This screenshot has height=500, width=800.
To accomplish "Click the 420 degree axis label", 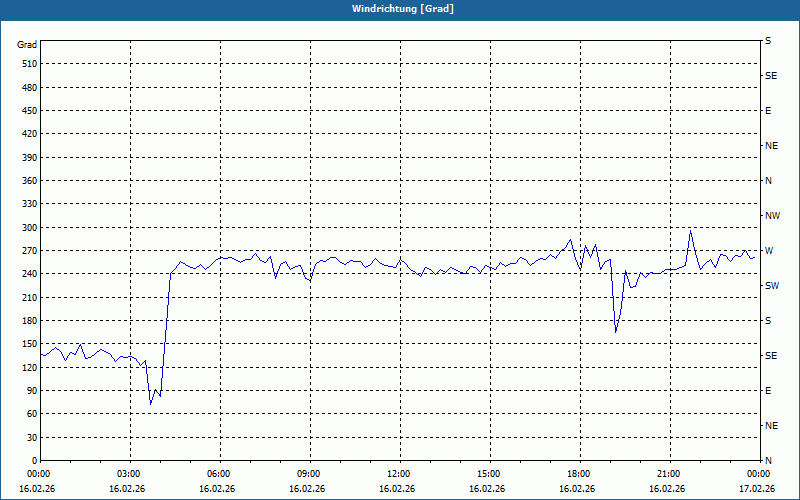I will tap(30, 134).
